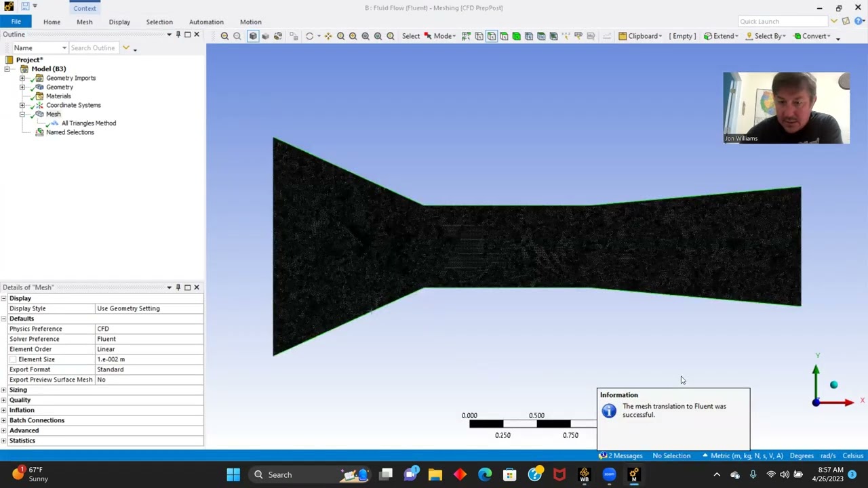
Task: Select the Mode cursor icon
Action: tap(427, 36)
